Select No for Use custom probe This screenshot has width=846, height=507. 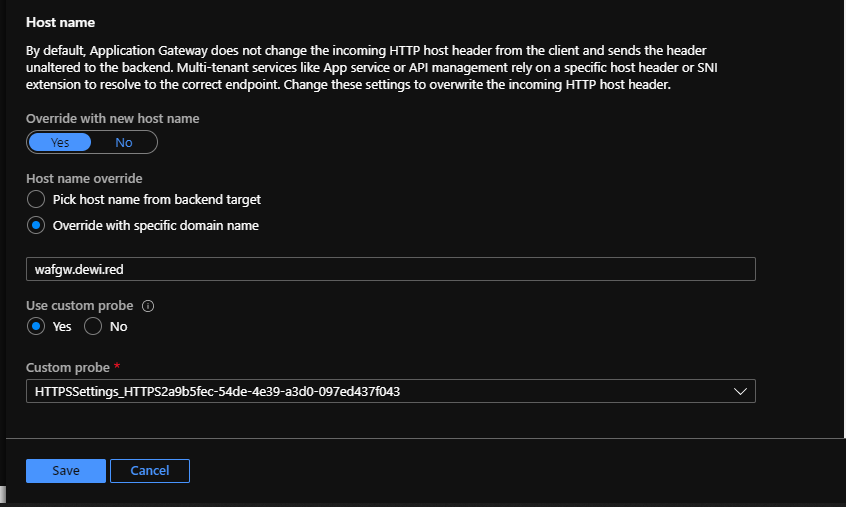click(94, 326)
